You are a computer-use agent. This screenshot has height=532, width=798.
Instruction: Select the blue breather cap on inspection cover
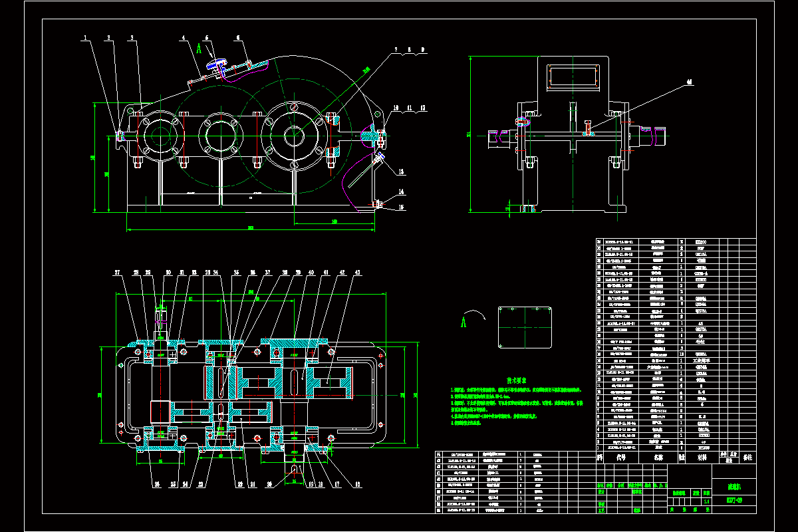[x=216, y=65]
